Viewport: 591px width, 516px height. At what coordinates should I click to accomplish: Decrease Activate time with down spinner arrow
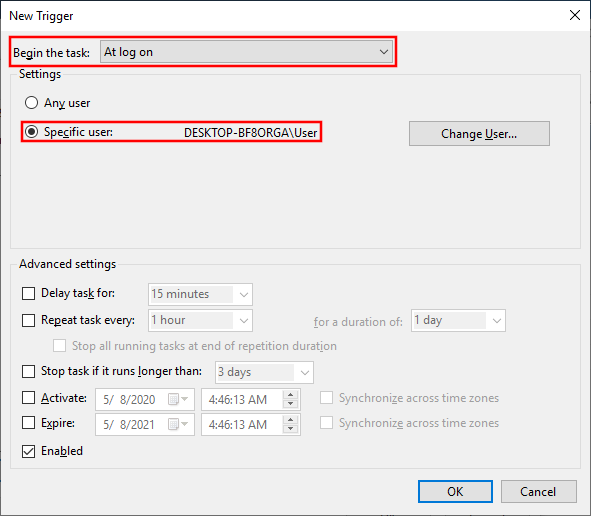[290, 404]
